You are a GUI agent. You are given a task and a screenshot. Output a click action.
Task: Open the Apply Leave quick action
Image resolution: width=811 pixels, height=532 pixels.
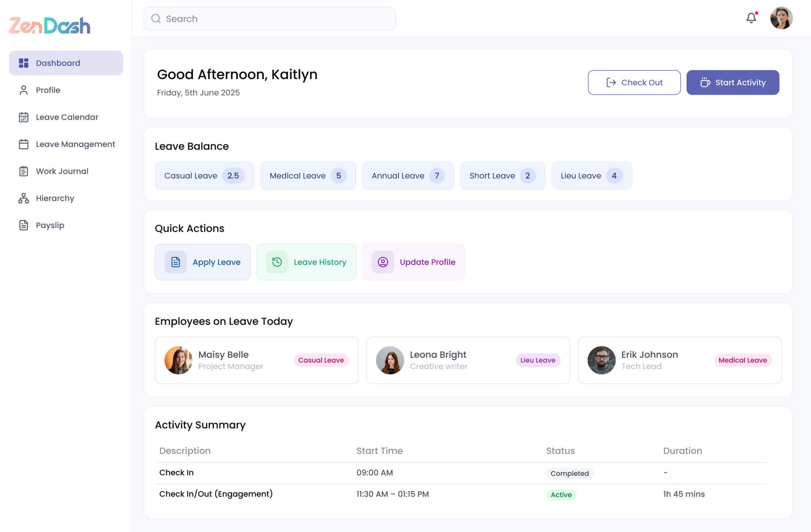(202, 262)
